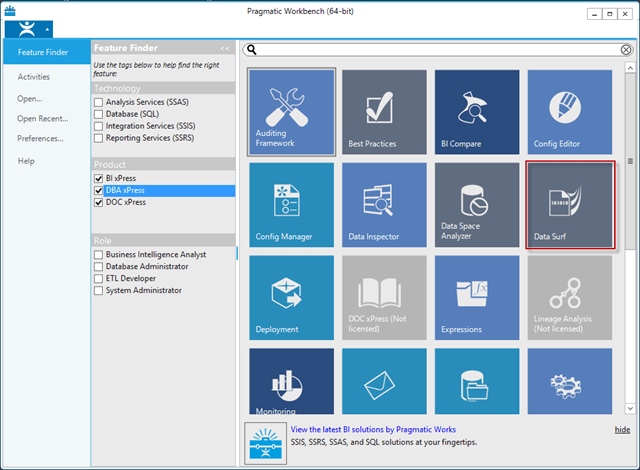Click Open... in the sidebar

pyautogui.click(x=29, y=98)
